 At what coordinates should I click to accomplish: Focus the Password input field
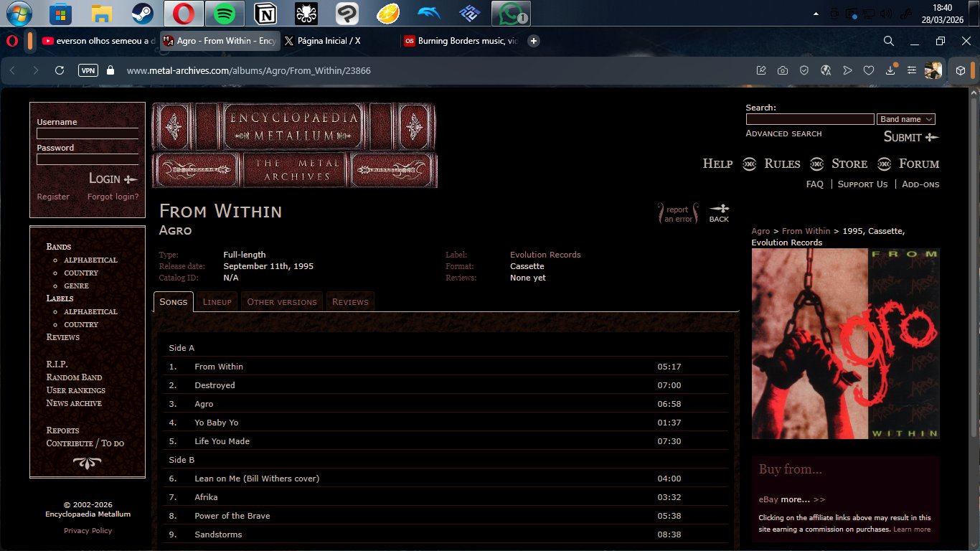click(x=88, y=159)
